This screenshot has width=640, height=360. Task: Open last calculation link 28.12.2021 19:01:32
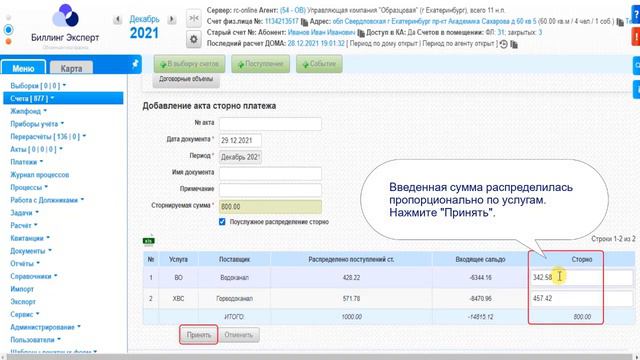pos(316,43)
